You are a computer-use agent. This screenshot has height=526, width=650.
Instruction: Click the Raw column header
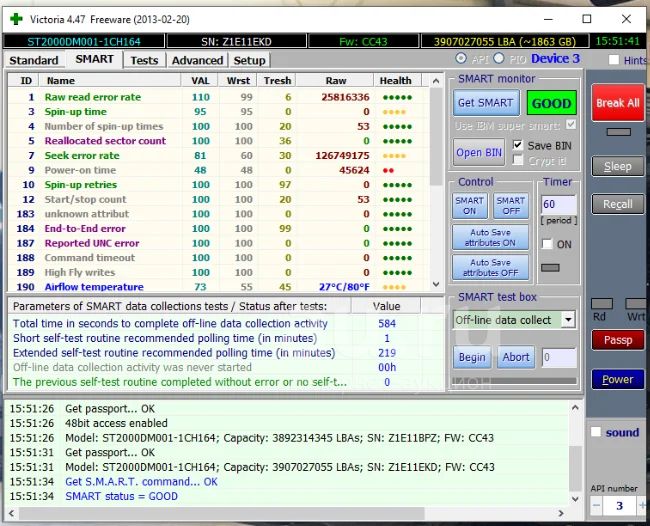pos(336,80)
